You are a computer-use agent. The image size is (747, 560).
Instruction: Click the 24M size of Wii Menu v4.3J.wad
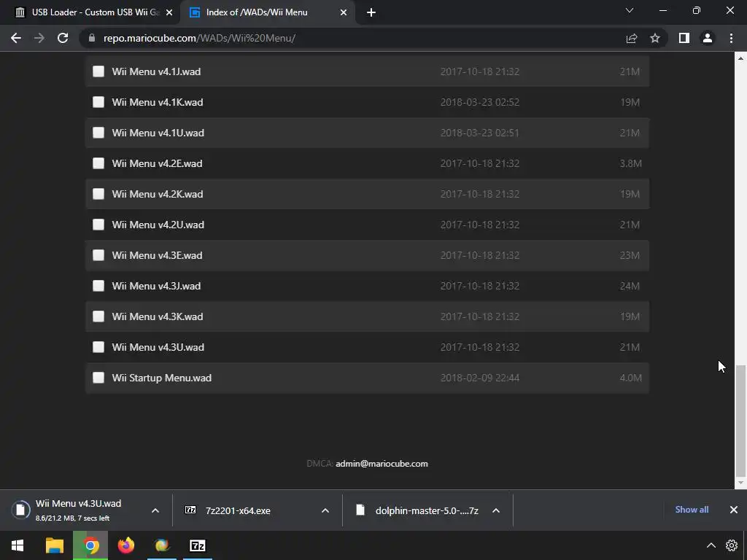pos(630,286)
